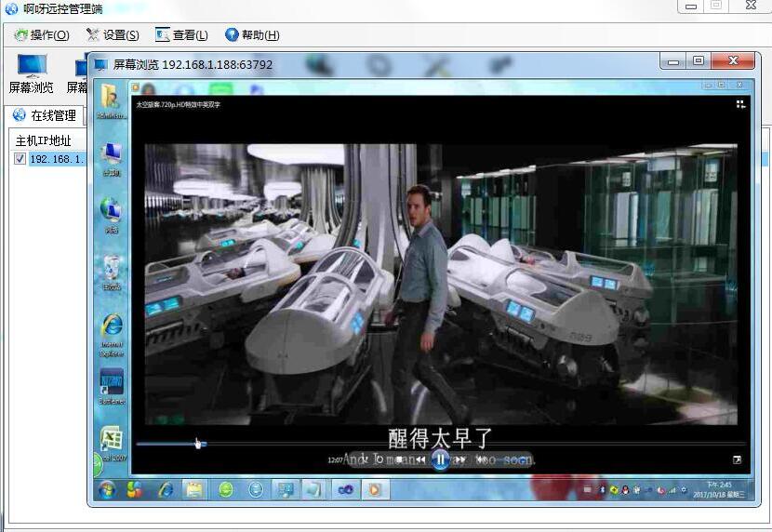
Task: Click the media player icon in remote taskbar
Action: [375, 489]
